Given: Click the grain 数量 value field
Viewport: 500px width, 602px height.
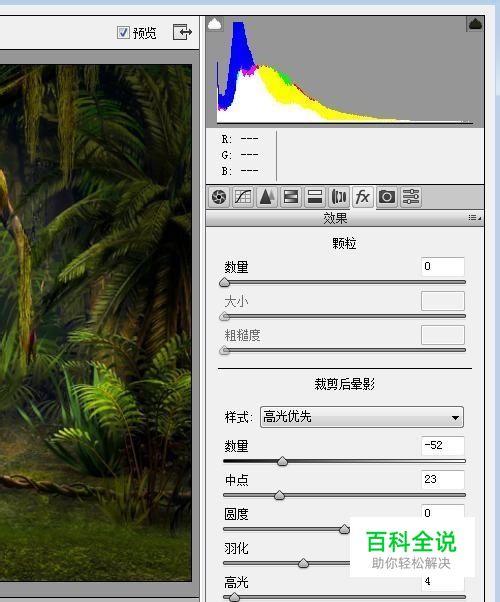Looking at the screenshot, I should coord(442,266).
